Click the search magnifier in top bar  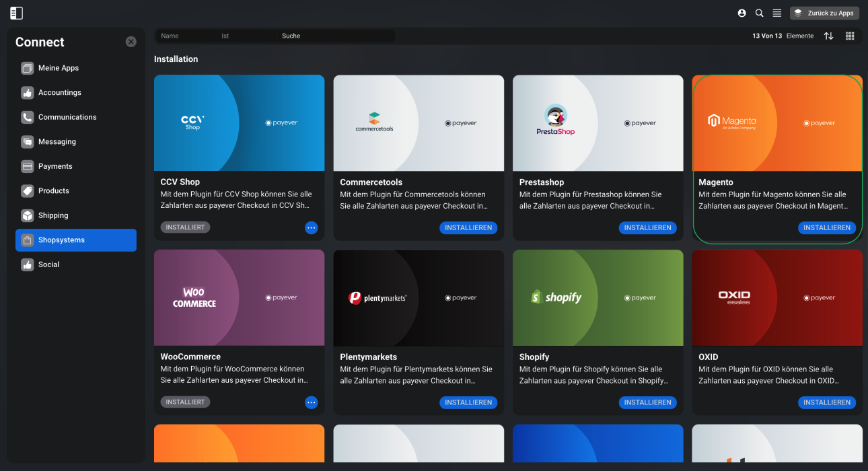(759, 13)
